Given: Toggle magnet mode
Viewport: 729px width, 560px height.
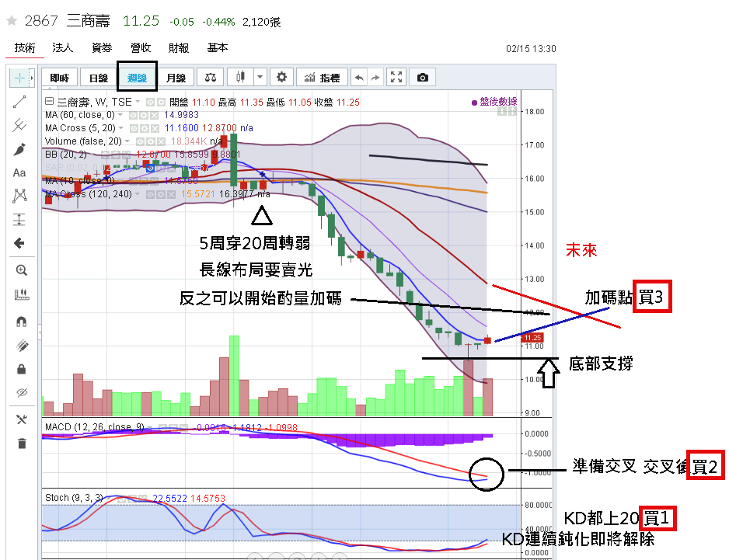Looking at the screenshot, I should (x=22, y=321).
